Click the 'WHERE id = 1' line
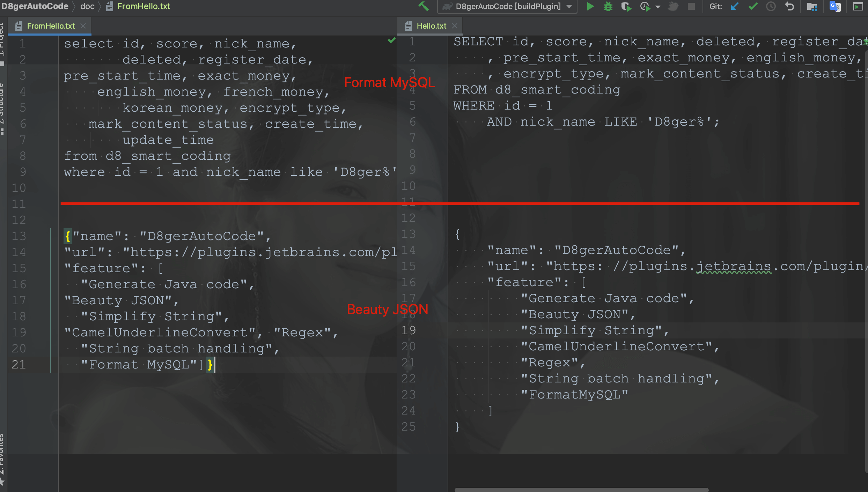 [x=503, y=106]
